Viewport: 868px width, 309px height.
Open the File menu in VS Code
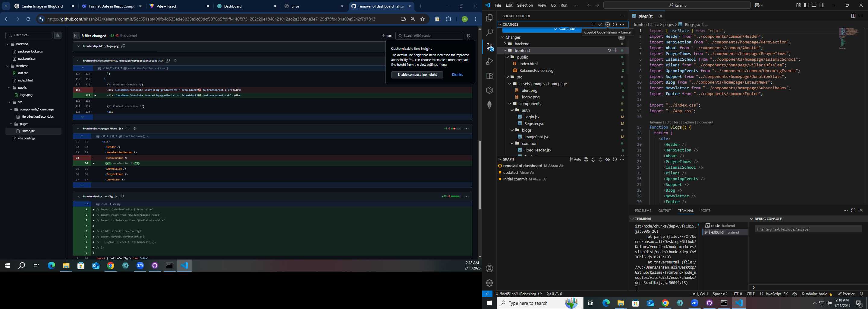pos(498,5)
